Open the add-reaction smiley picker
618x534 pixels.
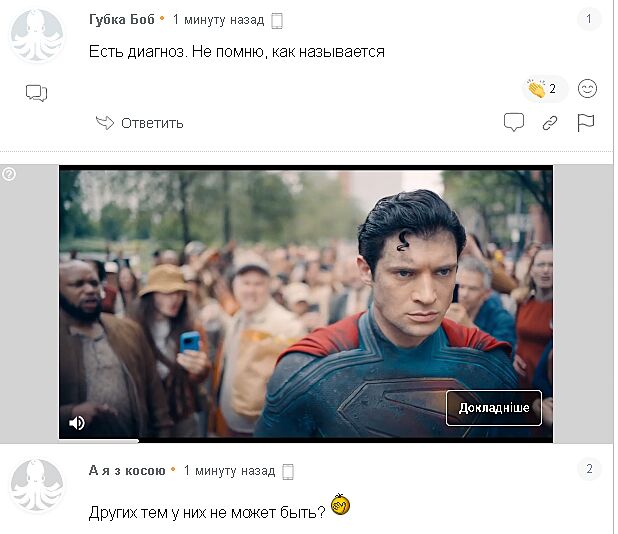point(588,89)
